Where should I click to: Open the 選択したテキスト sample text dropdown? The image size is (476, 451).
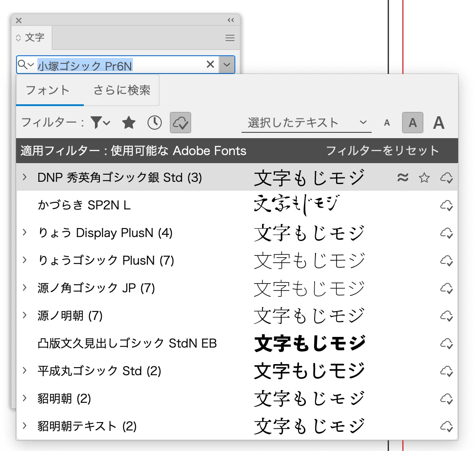tap(307, 123)
